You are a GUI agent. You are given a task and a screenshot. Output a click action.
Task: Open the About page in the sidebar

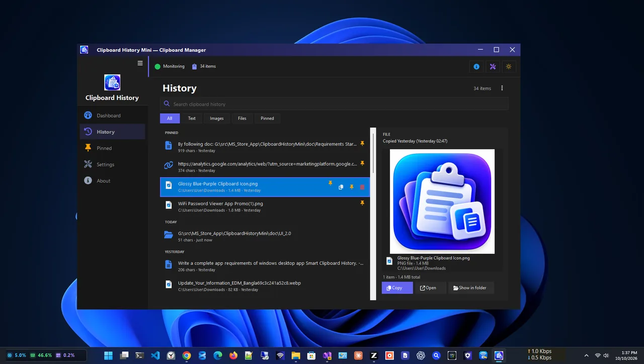pos(112,181)
